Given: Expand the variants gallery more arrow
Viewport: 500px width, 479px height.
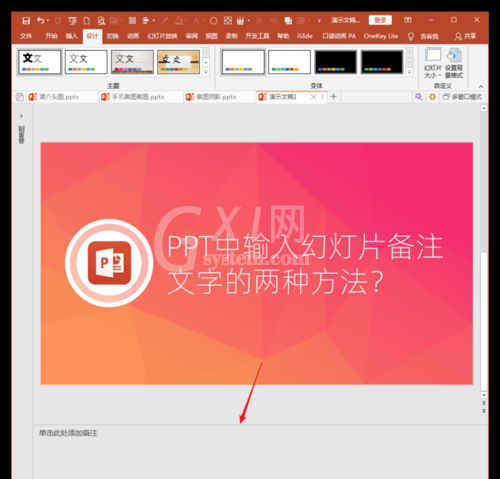Looking at the screenshot, I should pos(409,72).
